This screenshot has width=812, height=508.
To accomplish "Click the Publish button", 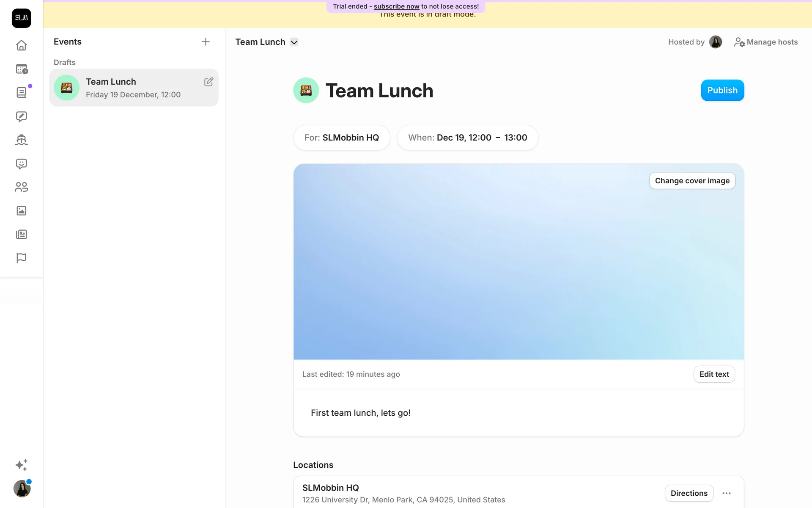I will (722, 90).
